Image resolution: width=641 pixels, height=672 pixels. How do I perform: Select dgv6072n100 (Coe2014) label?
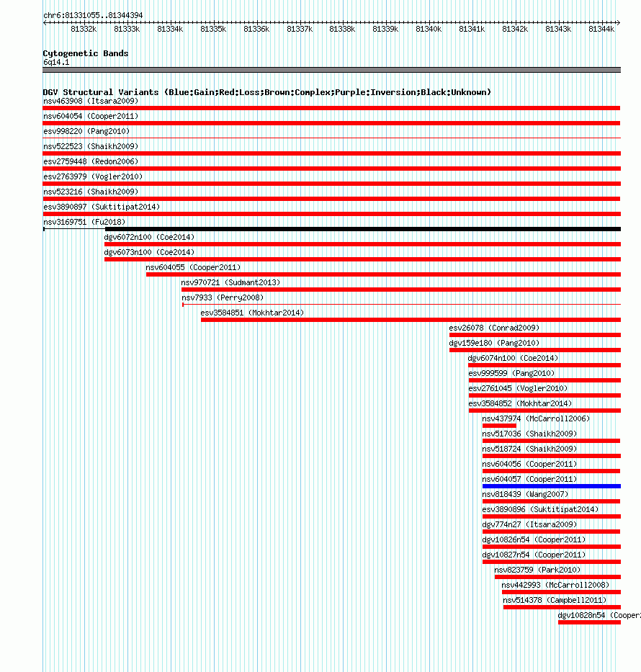pos(149,237)
